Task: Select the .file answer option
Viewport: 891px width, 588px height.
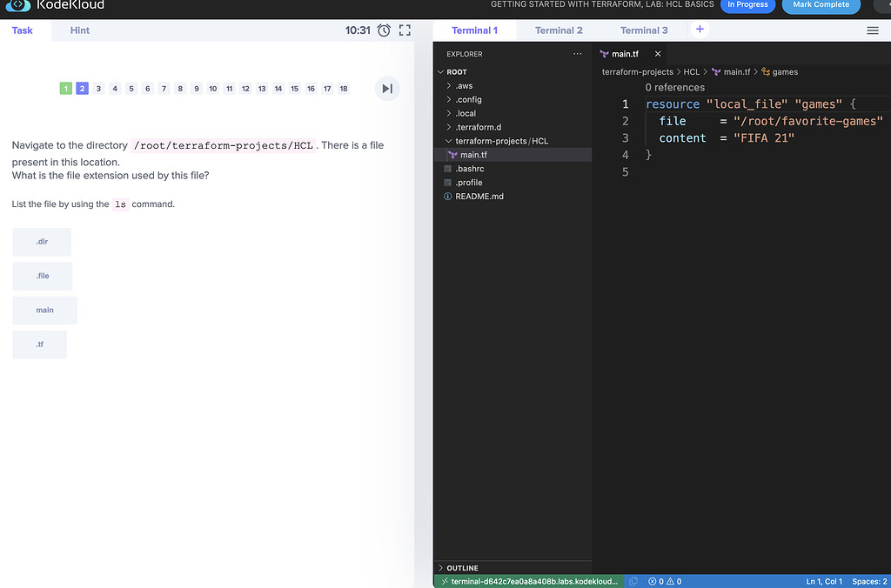Action: [42, 276]
